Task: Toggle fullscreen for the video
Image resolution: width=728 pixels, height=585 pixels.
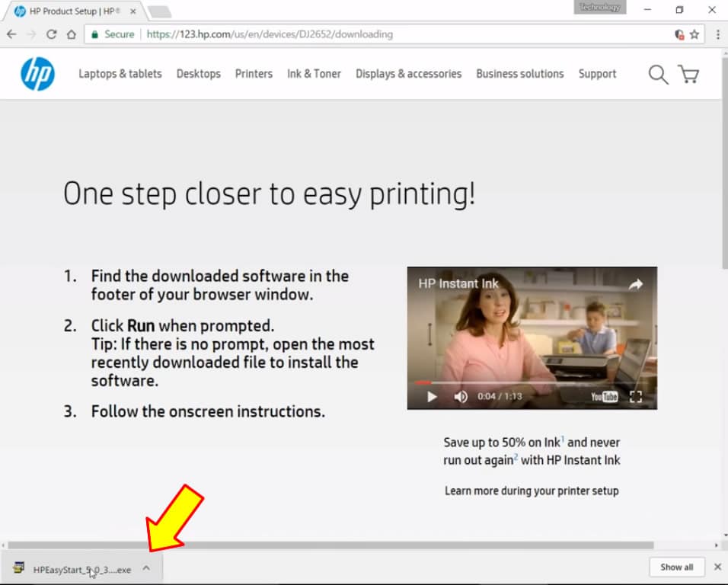Action: (636, 397)
